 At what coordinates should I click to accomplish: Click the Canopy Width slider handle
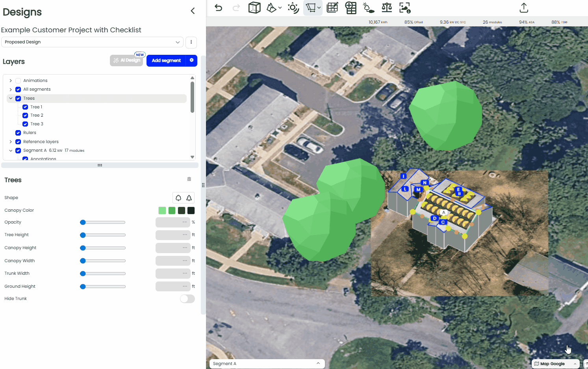(x=83, y=261)
